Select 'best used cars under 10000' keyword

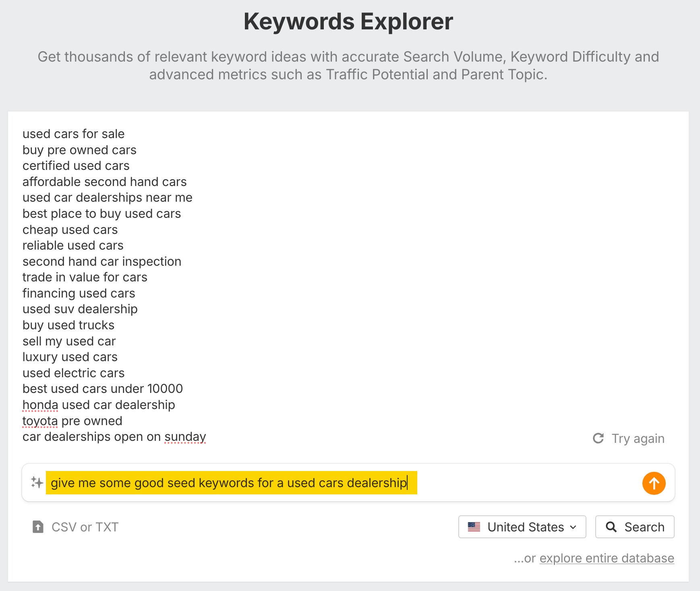pos(102,388)
